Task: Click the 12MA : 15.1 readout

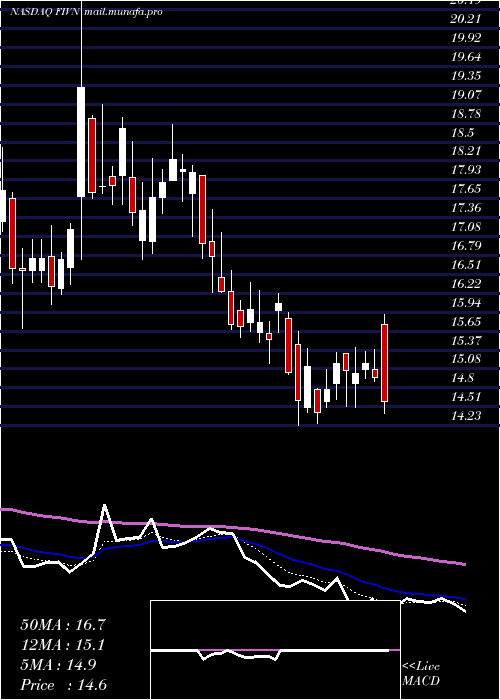Action: pos(63,646)
